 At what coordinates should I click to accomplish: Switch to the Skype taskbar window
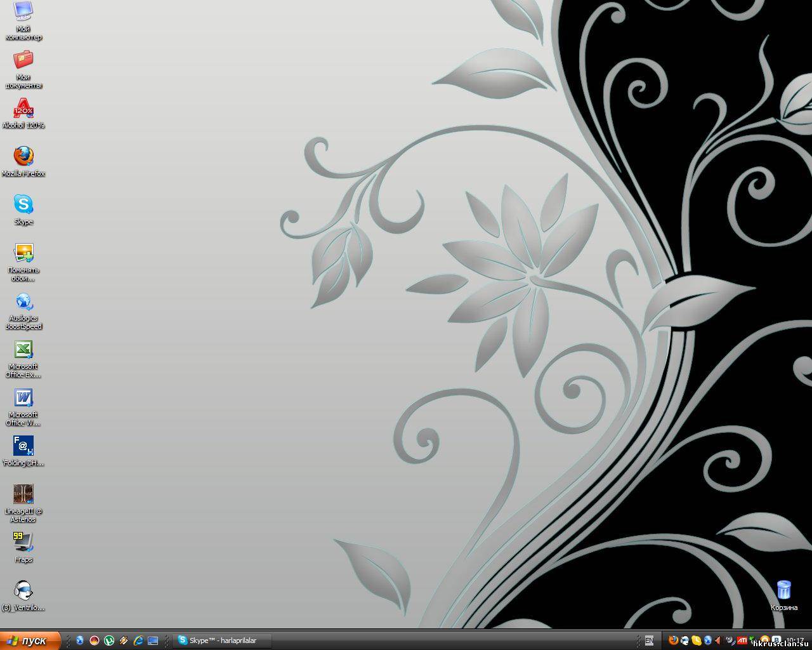point(222,640)
